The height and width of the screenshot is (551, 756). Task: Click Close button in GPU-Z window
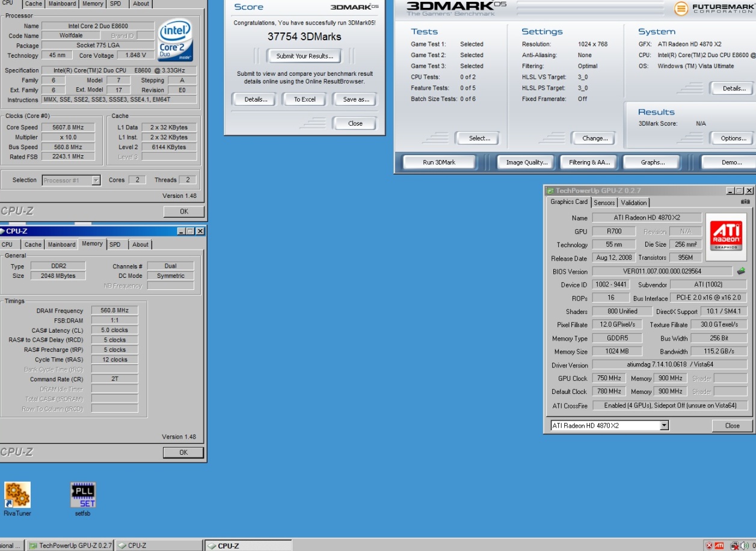pos(732,425)
